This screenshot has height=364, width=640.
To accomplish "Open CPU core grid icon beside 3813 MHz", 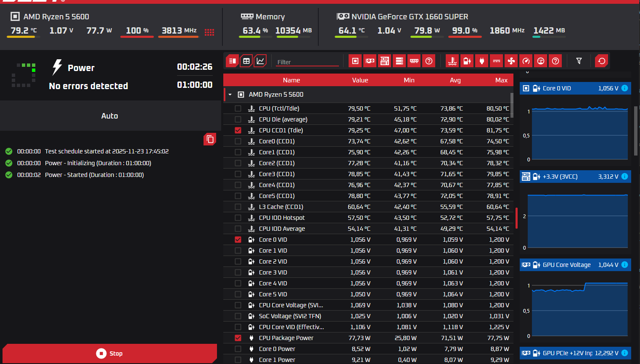I will [x=209, y=32].
